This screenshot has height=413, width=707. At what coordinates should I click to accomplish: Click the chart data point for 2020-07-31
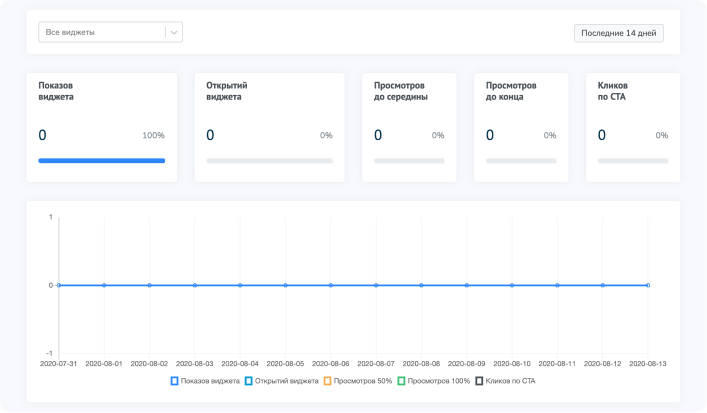[x=59, y=285]
